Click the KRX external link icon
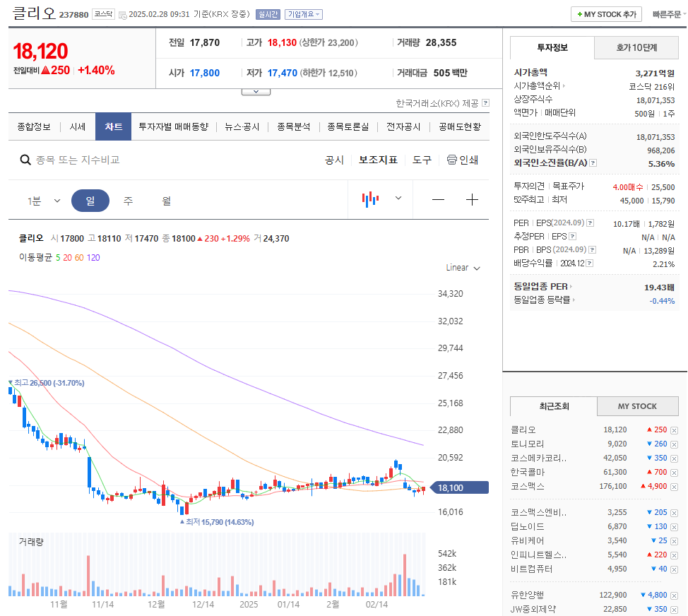The image size is (688, 616). [x=487, y=103]
